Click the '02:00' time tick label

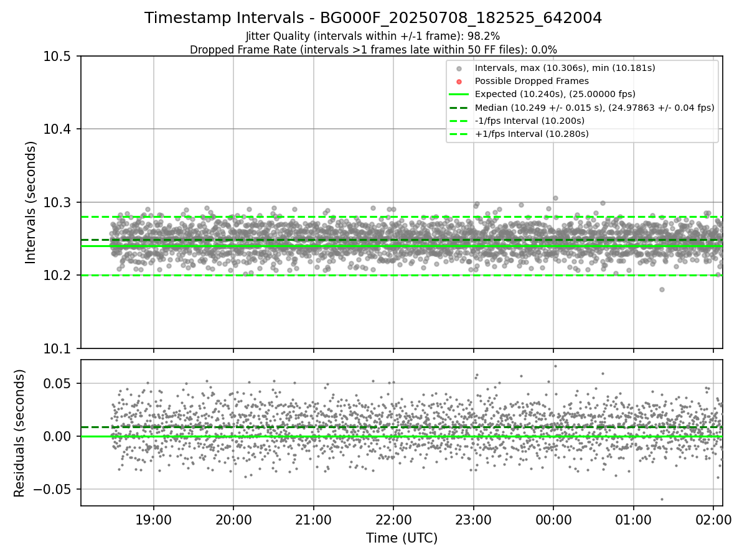713,520
